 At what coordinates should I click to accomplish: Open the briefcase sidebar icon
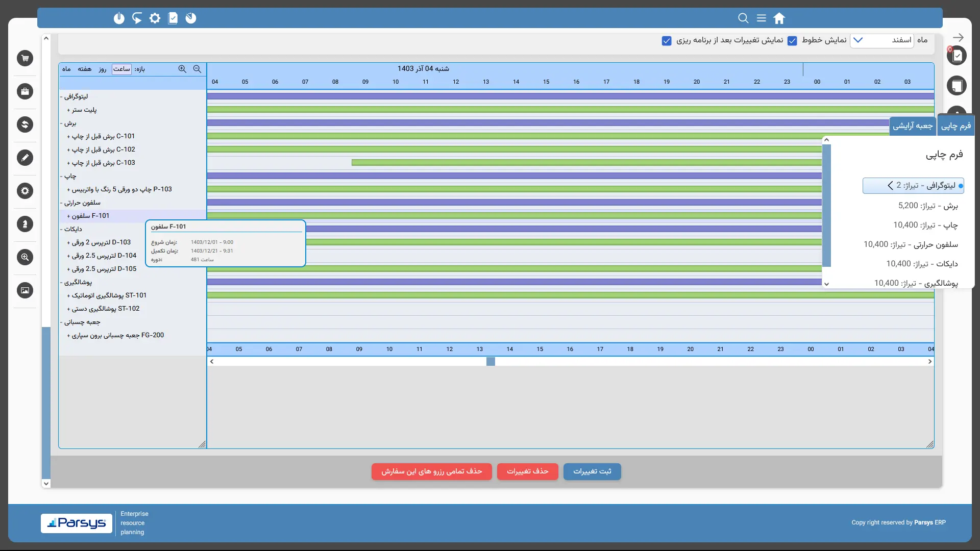(24, 91)
